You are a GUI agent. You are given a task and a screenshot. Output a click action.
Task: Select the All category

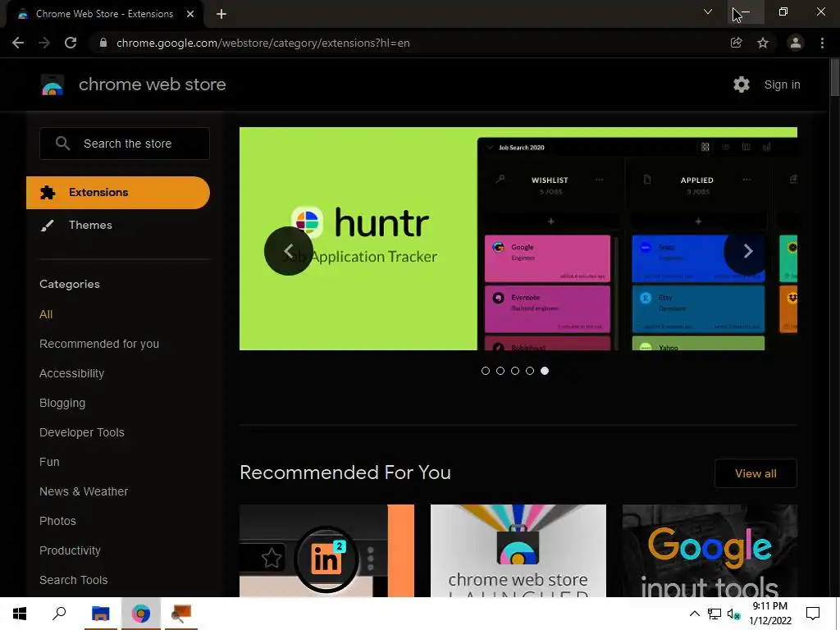click(x=46, y=314)
